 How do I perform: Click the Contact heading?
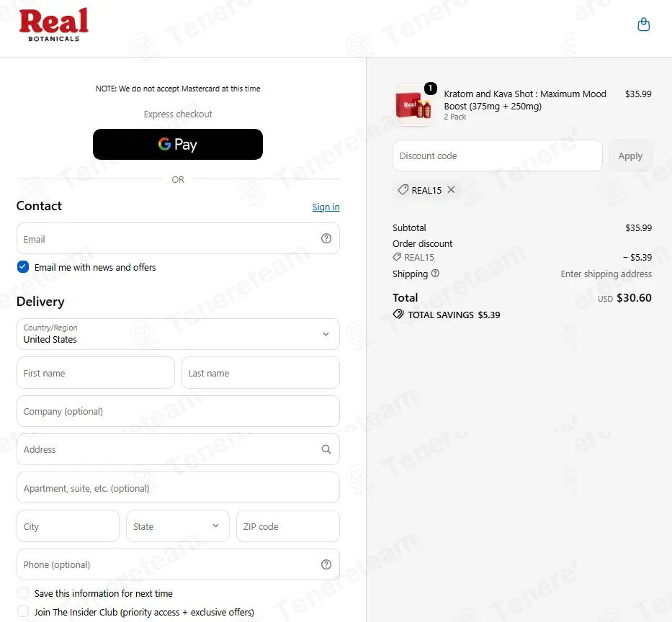(x=39, y=206)
